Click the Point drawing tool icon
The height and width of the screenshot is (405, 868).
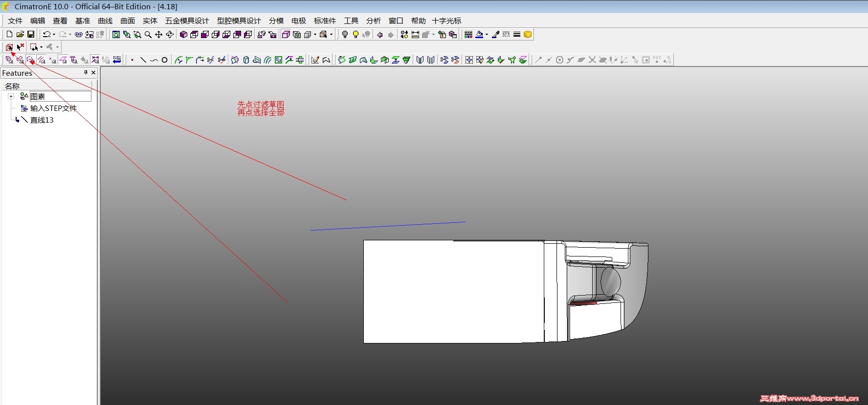click(x=132, y=60)
